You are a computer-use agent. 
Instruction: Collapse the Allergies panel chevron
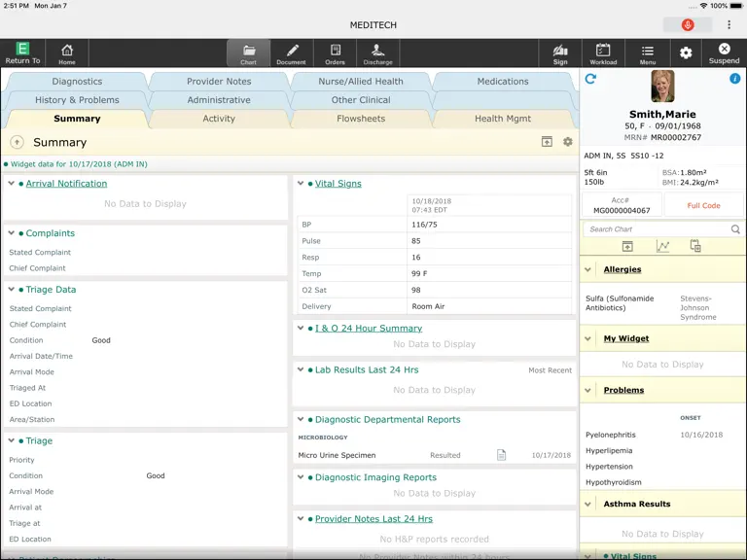[x=587, y=269]
